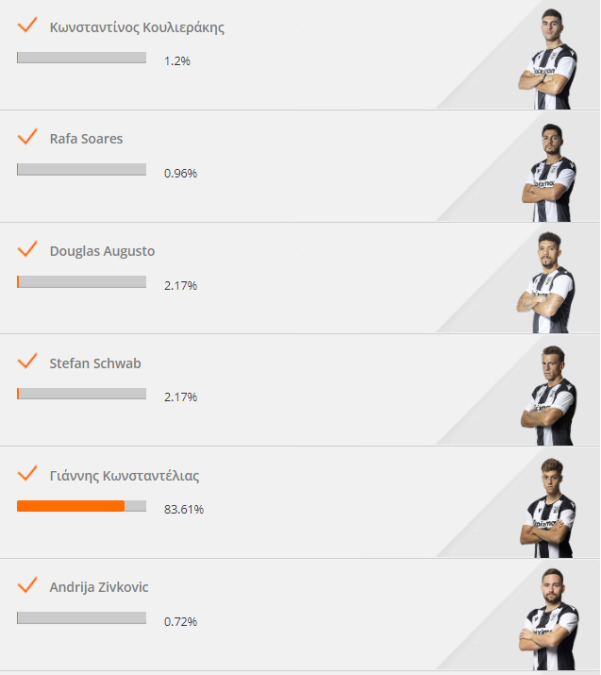Viewport: 601px width, 675px height.
Task: Click Douglas Augusto's player portrait
Action: [x=546, y=282]
